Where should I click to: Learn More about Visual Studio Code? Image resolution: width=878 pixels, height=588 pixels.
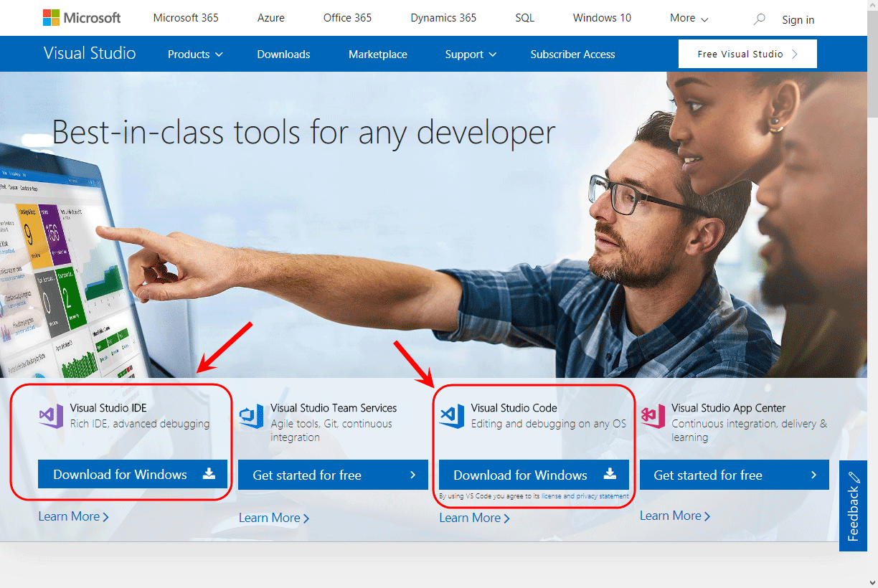(x=474, y=518)
